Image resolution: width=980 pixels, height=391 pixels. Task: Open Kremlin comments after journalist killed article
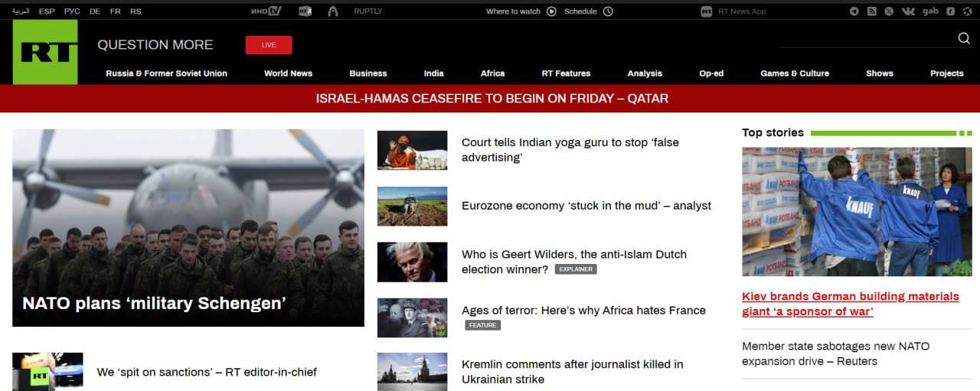573,372
